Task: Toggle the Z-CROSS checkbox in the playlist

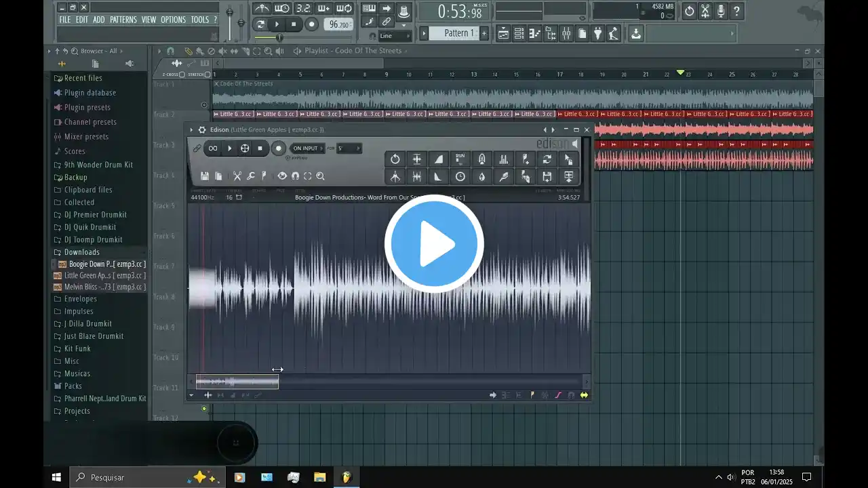Action: (182, 75)
